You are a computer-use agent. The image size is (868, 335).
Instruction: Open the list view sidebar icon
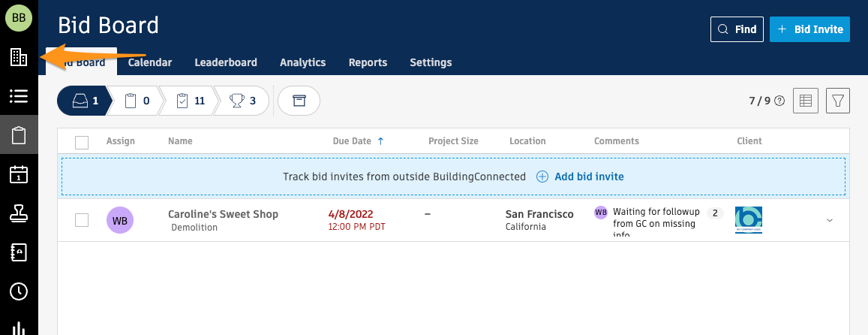click(19, 96)
